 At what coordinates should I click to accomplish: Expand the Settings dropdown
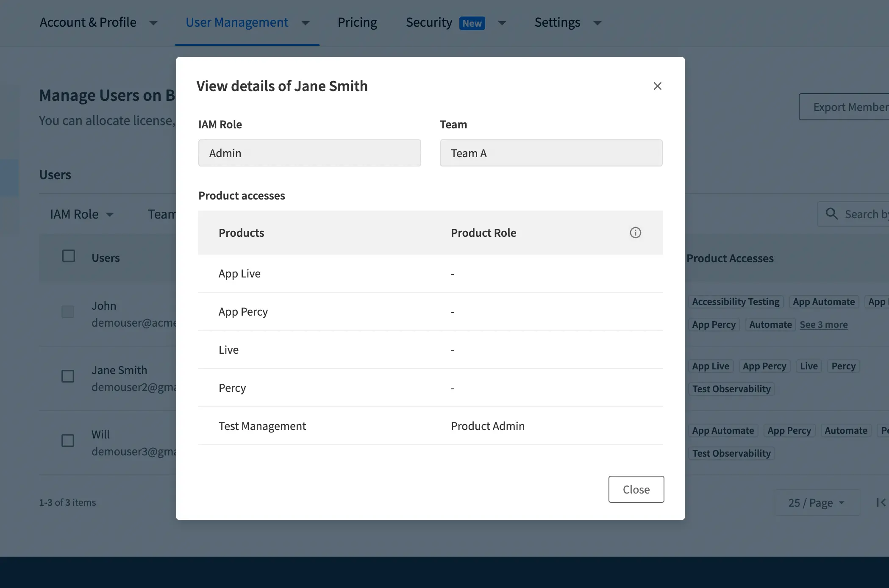pos(567,22)
